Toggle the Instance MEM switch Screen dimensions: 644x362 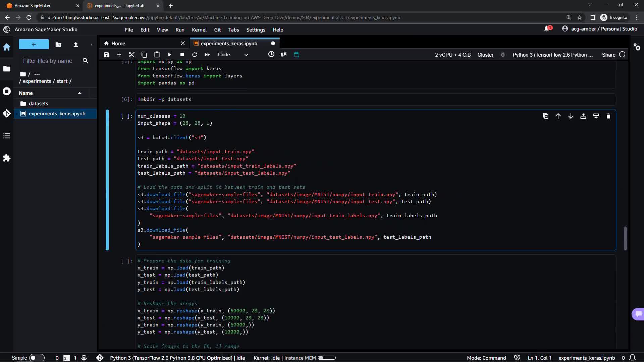coord(327,358)
